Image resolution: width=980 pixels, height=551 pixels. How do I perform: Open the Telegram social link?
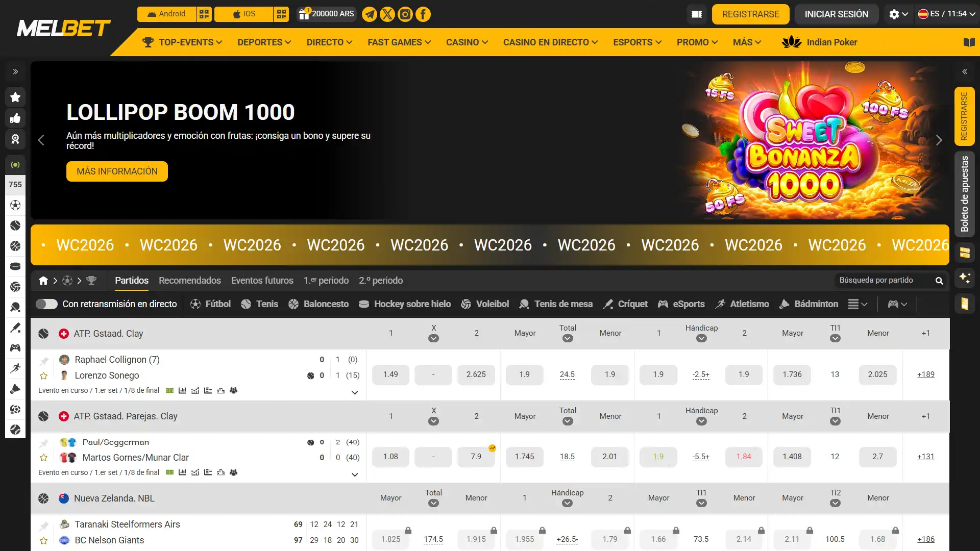point(370,14)
